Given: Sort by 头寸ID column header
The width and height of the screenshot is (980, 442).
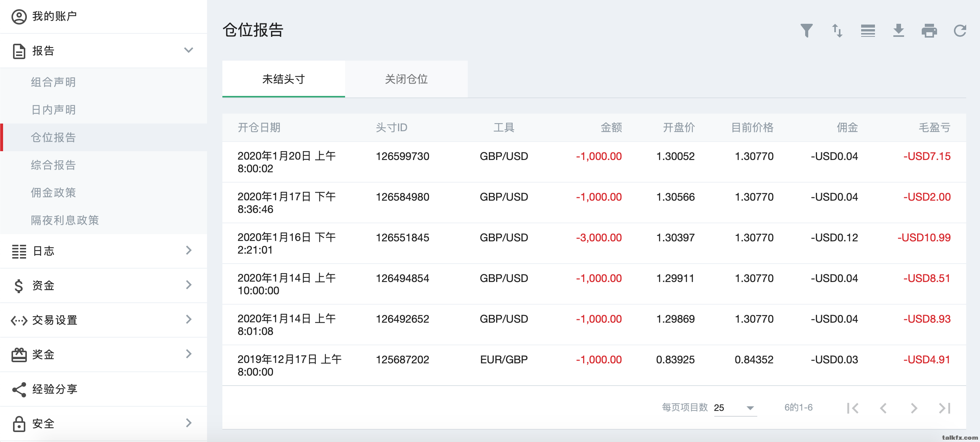Looking at the screenshot, I should tap(391, 127).
